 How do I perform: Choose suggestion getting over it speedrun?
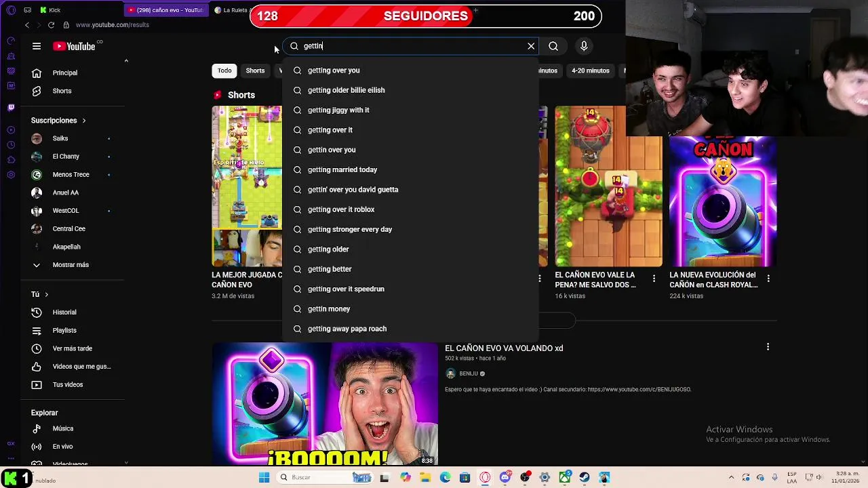[411, 289]
